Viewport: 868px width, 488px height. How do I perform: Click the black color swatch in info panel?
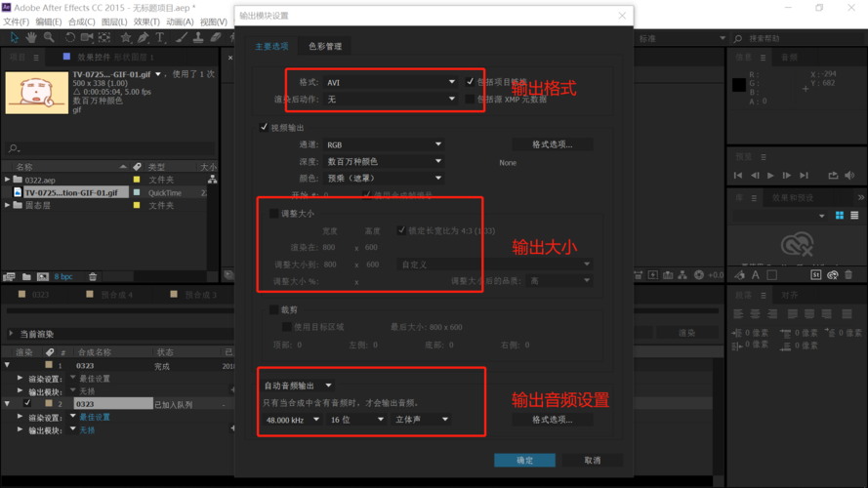click(x=739, y=85)
